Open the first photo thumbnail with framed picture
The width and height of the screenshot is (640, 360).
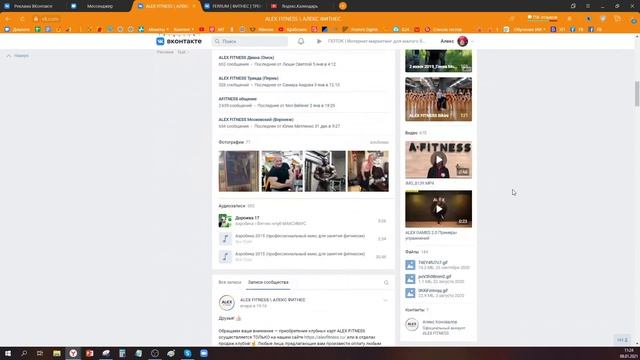[x=239, y=171]
